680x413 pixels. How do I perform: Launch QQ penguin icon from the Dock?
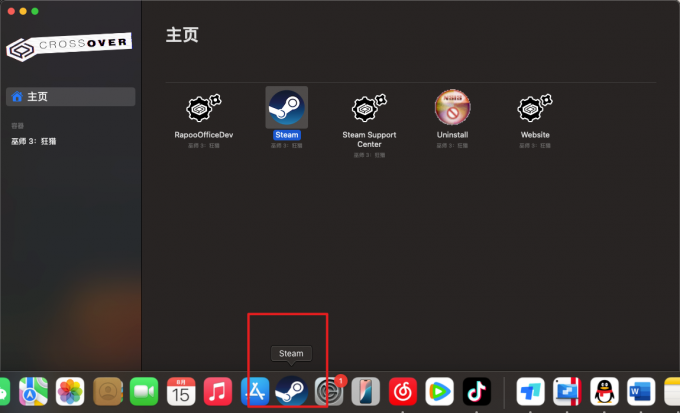tap(604, 392)
